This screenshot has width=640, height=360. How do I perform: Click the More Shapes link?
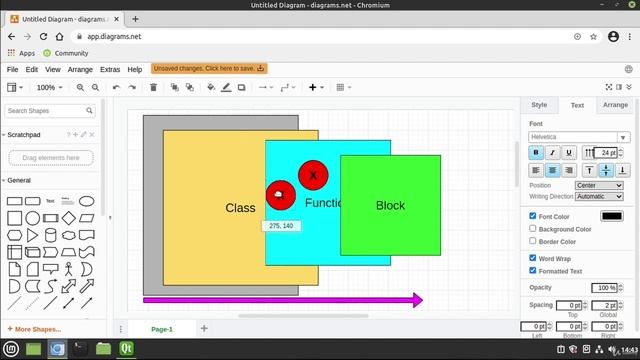(34, 329)
